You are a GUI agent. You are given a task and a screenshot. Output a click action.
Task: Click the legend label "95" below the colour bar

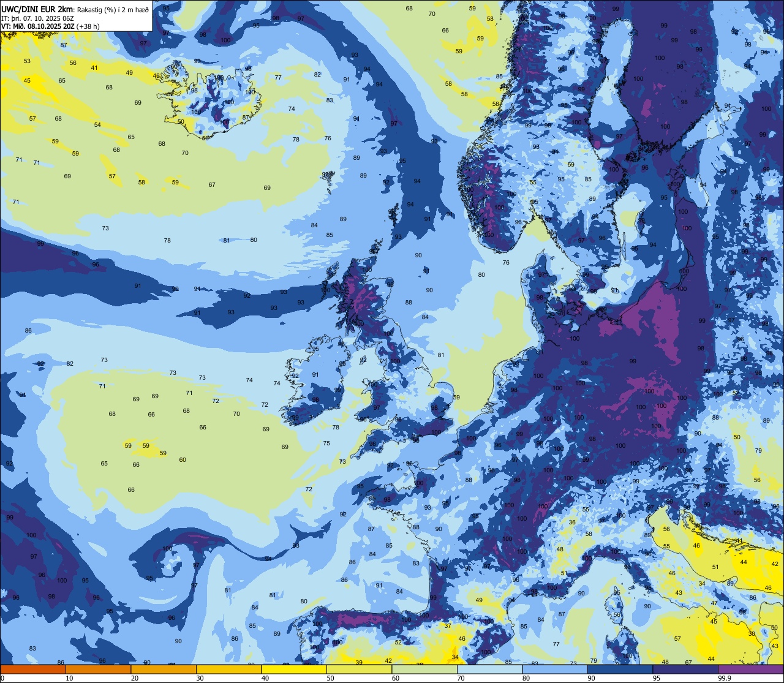pos(657,678)
